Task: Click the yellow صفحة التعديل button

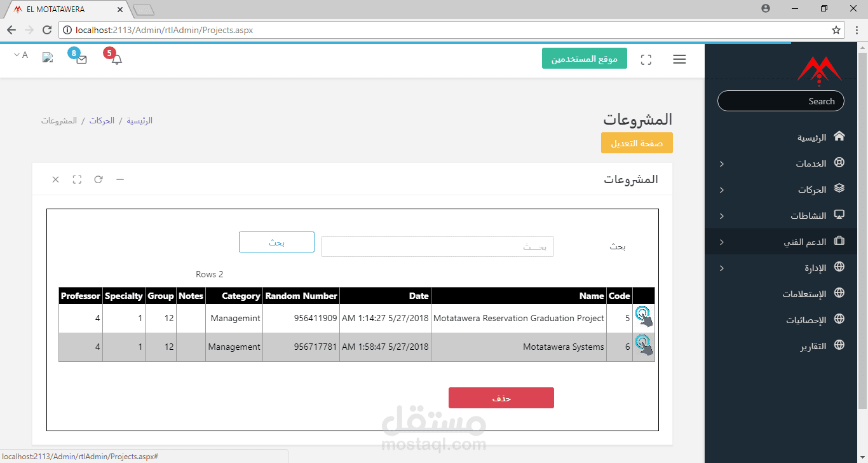Action: [637, 143]
